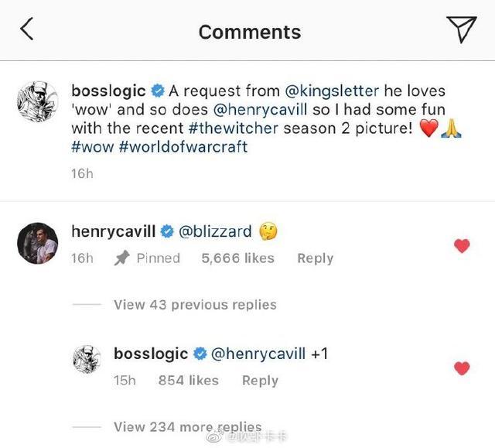Image resolution: width=495 pixels, height=448 pixels.
Task: Open bosslogic profile picture in caption
Action: coord(37,101)
